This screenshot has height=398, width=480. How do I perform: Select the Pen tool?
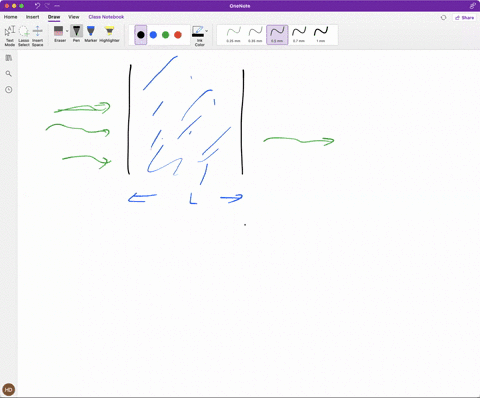(x=76, y=34)
